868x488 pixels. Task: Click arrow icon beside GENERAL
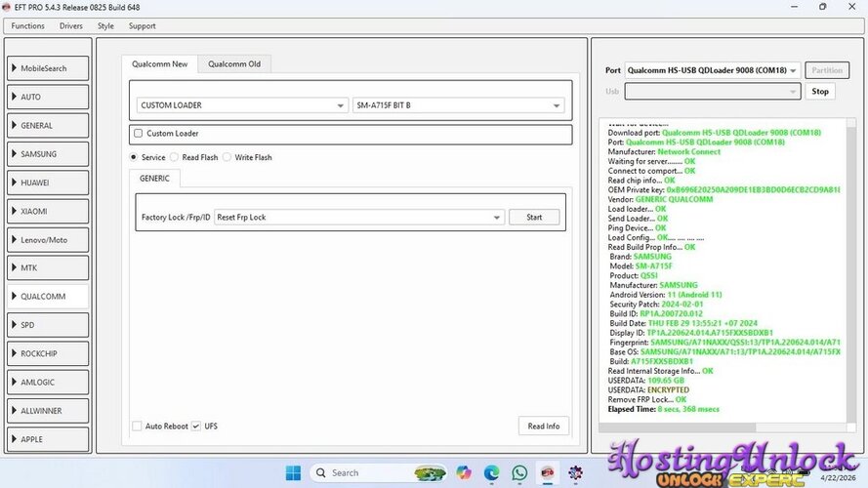pyautogui.click(x=14, y=125)
